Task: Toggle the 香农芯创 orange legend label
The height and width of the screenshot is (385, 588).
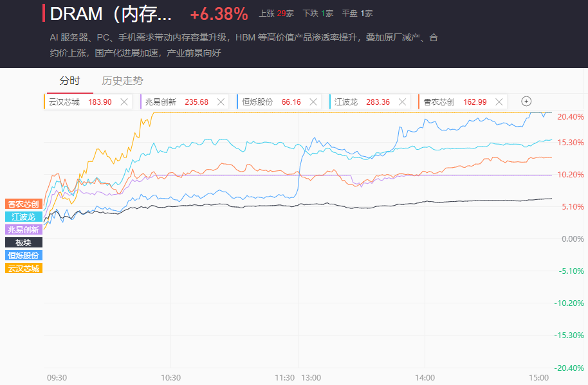Action: pos(24,204)
